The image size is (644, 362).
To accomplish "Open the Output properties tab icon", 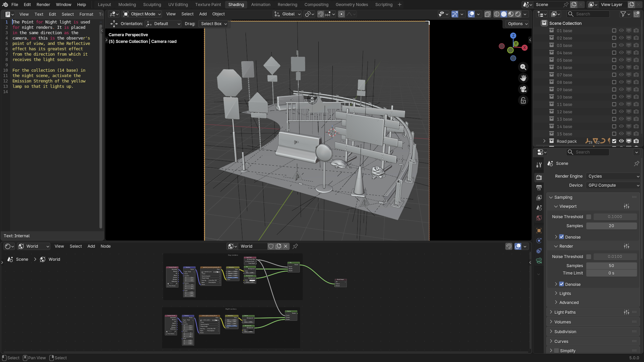I will click(539, 187).
